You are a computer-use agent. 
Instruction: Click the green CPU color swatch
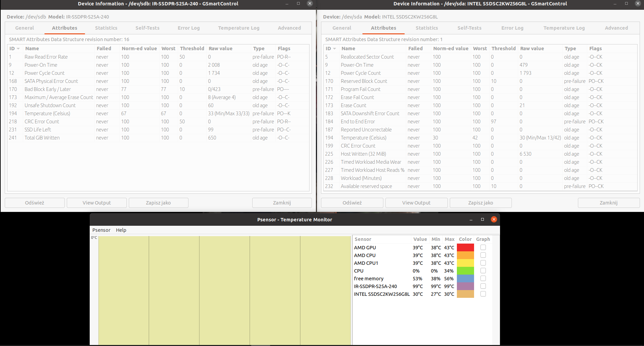coord(465,271)
